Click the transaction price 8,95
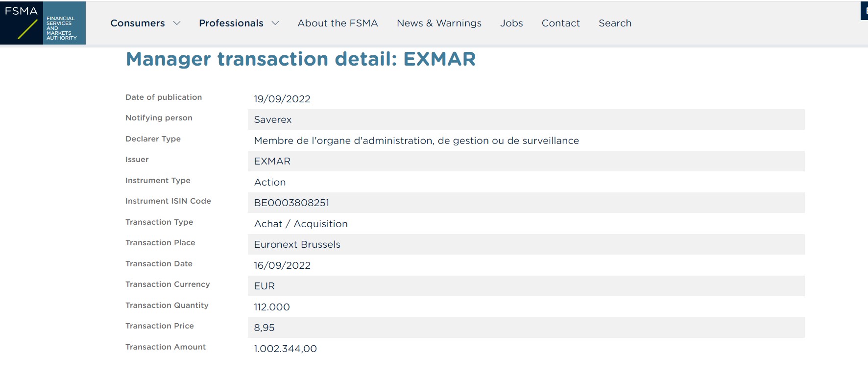The width and height of the screenshot is (868, 376). coord(264,328)
